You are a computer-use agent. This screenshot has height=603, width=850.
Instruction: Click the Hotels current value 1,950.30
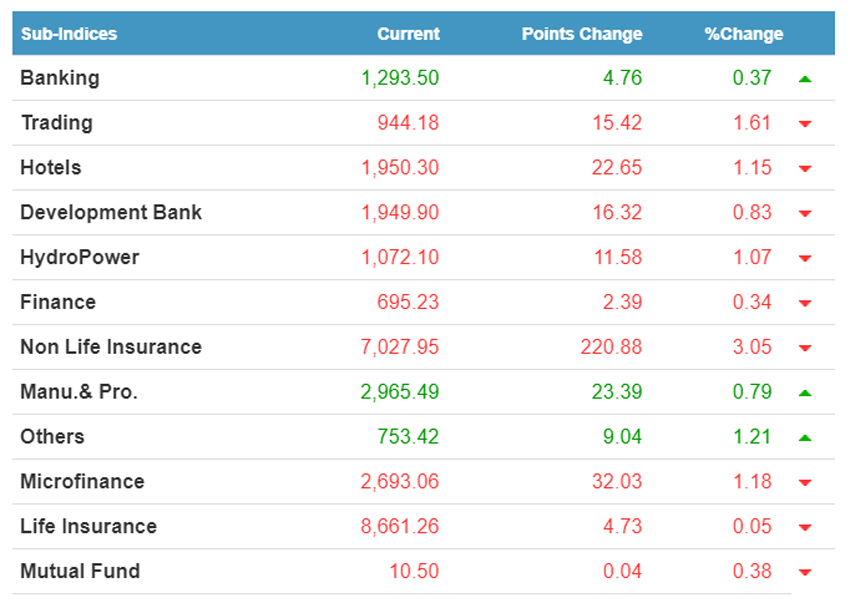coord(400,168)
